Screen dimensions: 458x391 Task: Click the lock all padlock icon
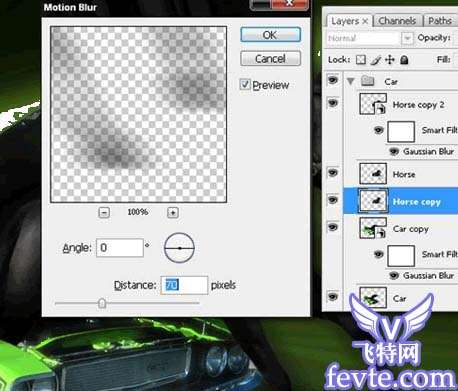(x=404, y=60)
